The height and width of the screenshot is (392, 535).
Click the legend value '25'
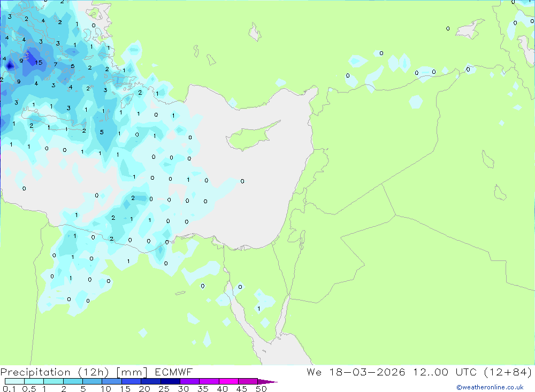[x=164, y=389]
